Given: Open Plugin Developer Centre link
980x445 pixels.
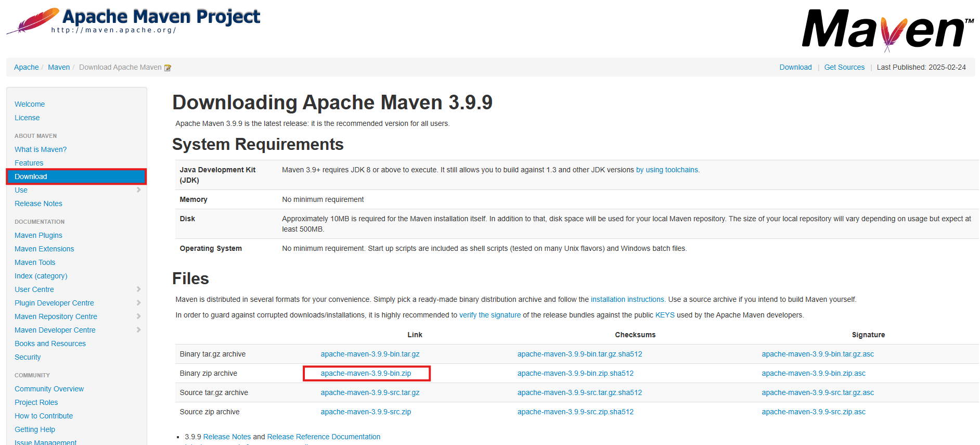Looking at the screenshot, I should [x=54, y=303].
